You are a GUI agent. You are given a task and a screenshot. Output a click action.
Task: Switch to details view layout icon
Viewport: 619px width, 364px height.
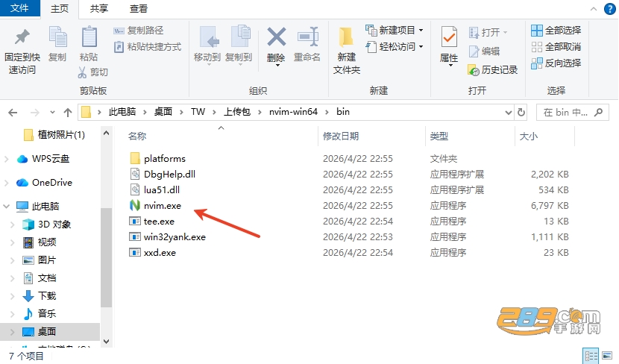pyautogui.click(x=591, y=356)
